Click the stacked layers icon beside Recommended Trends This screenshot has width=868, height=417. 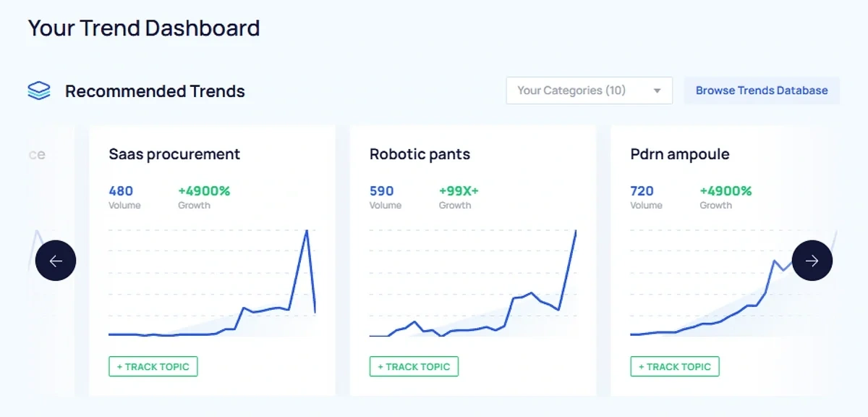click(38, 90)
